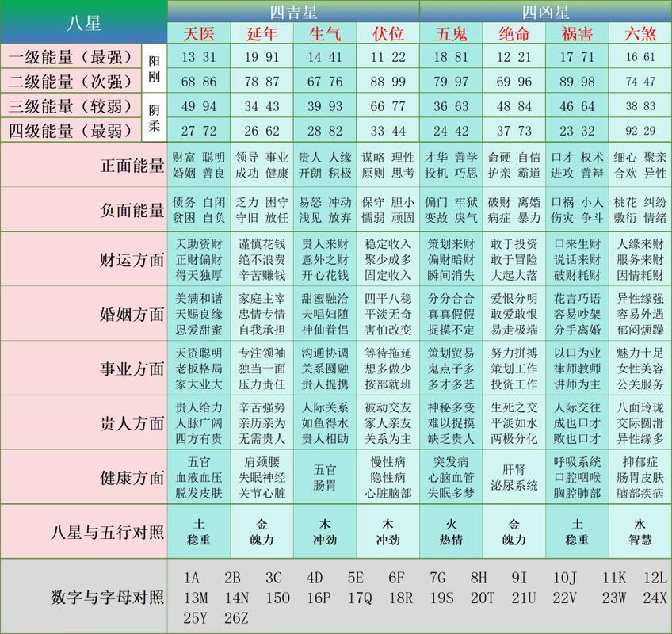Click the 六煞 column header
The height and width of the screenshot is (634, 672).
click(x=640, y=33)
